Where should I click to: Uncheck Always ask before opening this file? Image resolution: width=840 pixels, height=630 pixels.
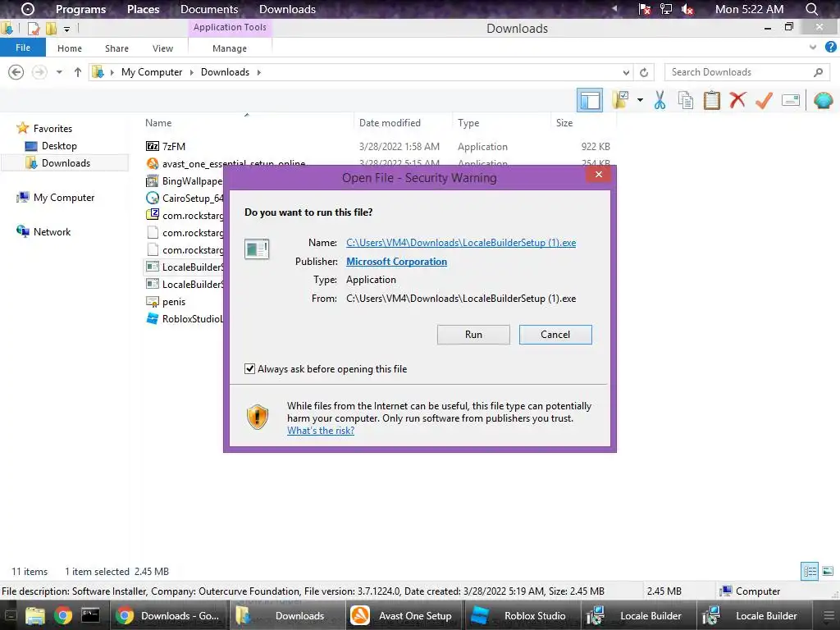(249, 368)
